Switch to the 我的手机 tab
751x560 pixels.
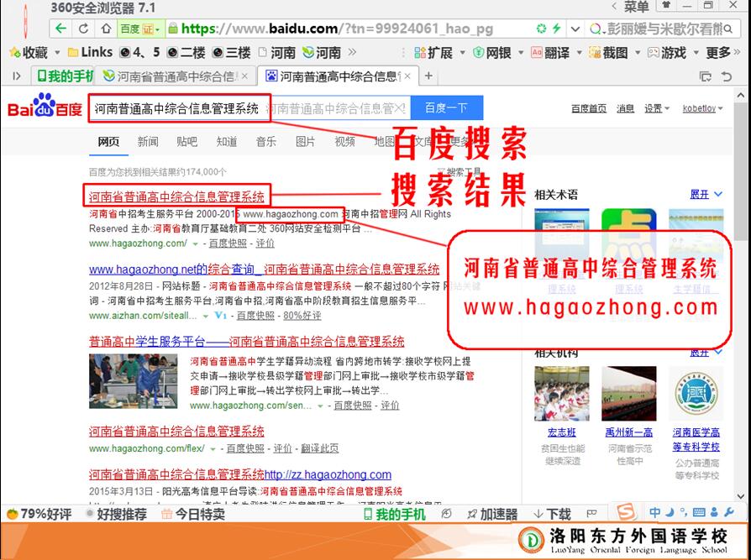pyautogui.click(x=64, y=76)
